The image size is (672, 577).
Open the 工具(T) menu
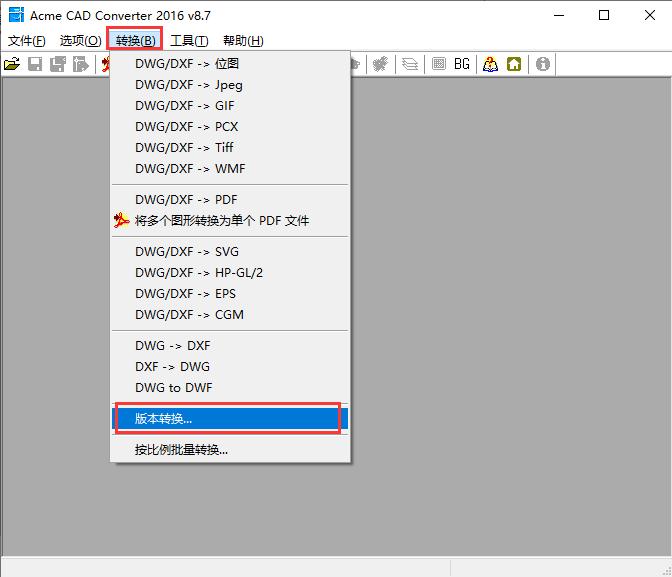(189, 40)
